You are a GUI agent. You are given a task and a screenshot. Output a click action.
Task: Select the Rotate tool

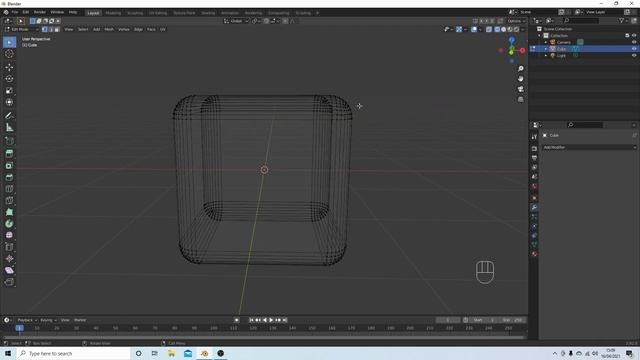[x=9, y=79]
